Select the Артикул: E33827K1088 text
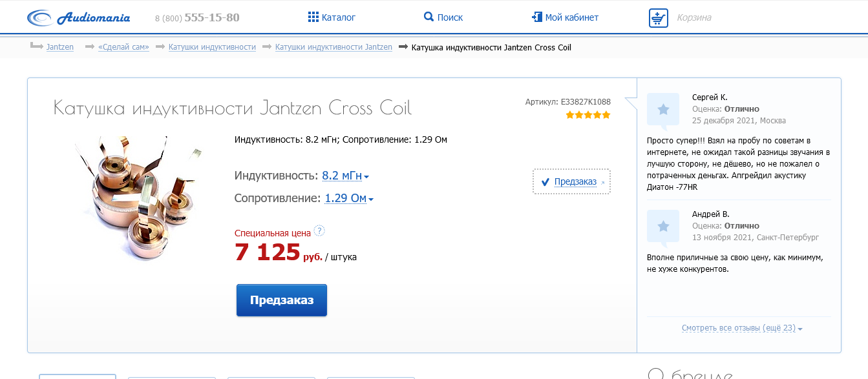Screen dimensions: 868x379 (x=567, y=101)
